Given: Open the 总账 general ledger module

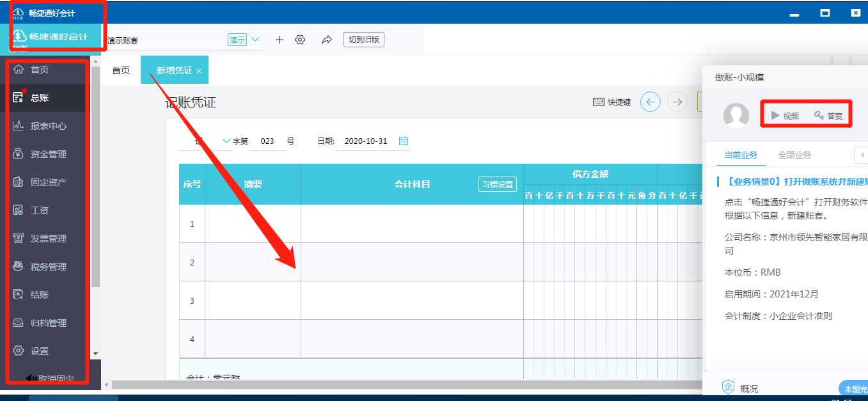Looking at the screenshot, I should click(40, 98).
